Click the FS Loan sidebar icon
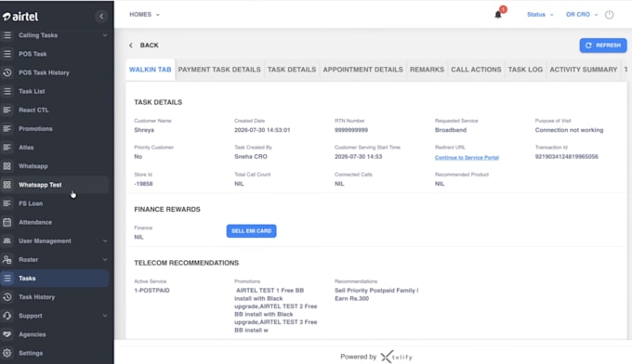 (x=7, y=203)
